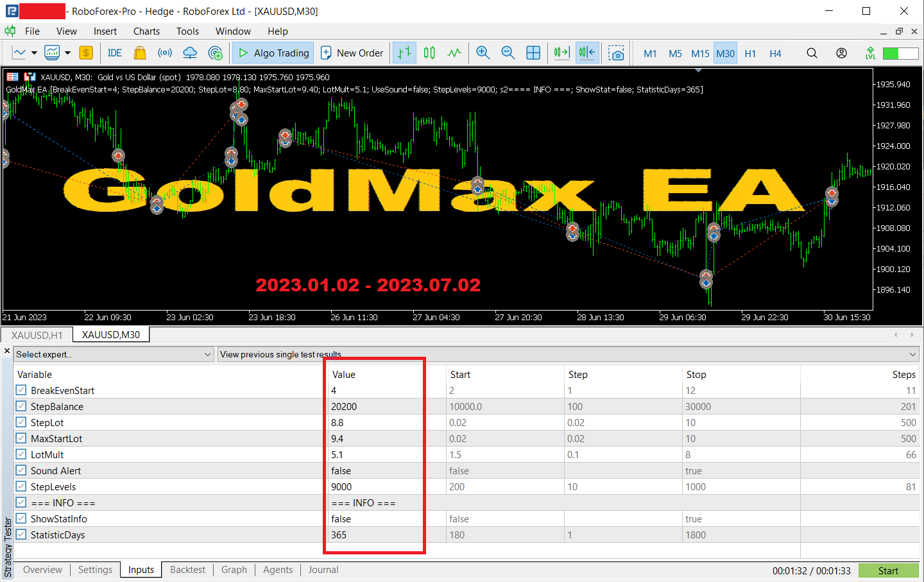
Task: Select the H4 timeframe
Action: click(x=775, y=53)
